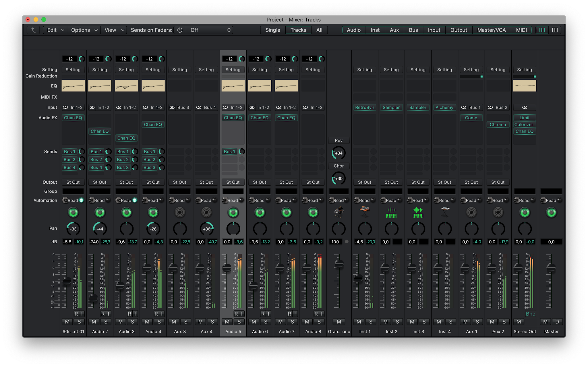The image size is (588, 367).
Task: Click the volume fader on Inst 1
Action: pyautogui.click(x=358, y=277)
